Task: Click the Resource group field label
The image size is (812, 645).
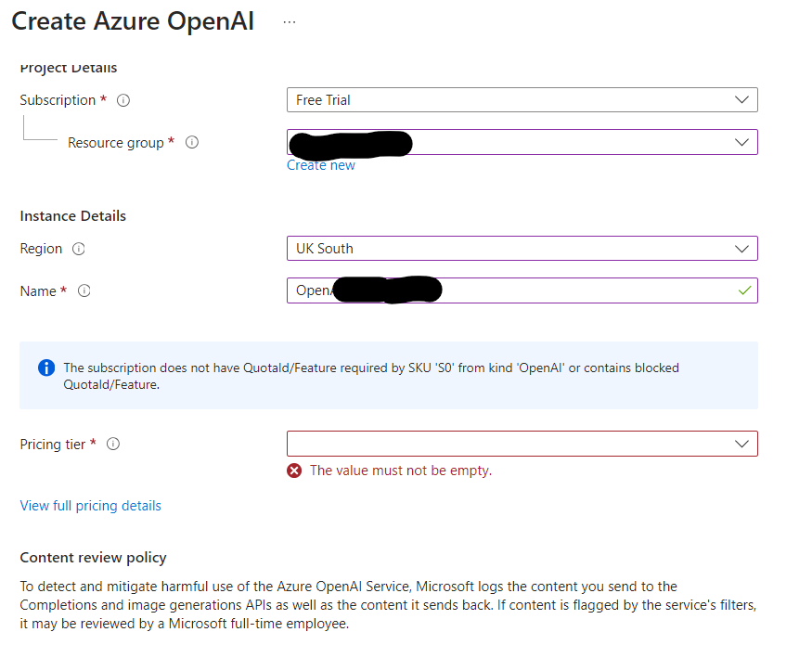Action: click(116, 143)
